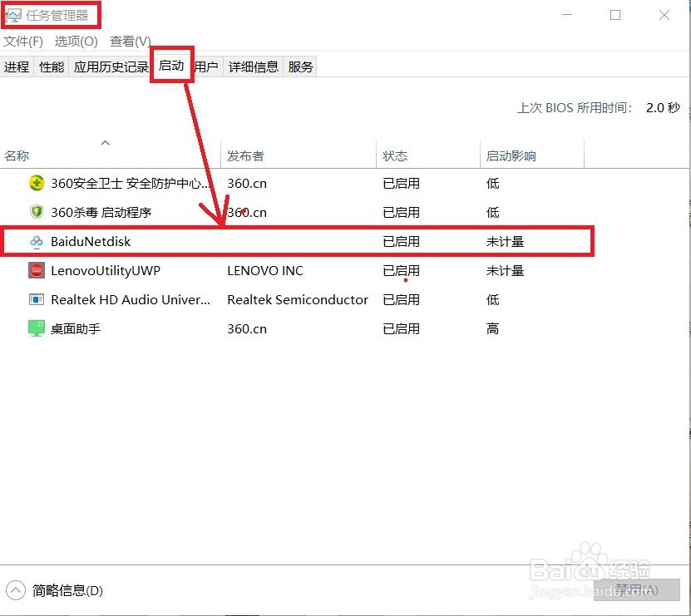Viewport: 691px width, 616px height.
Task: Click the 360杀毒 shield icon
Action: [36, 212]
